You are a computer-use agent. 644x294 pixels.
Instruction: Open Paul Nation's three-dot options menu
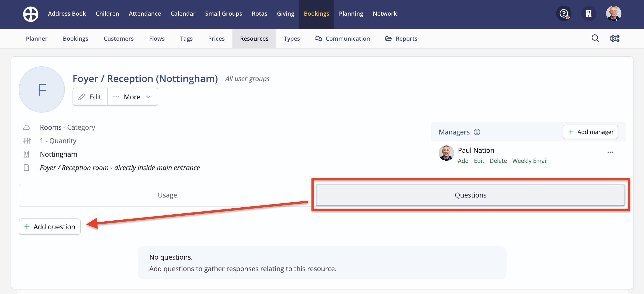[x=610, y=152]
